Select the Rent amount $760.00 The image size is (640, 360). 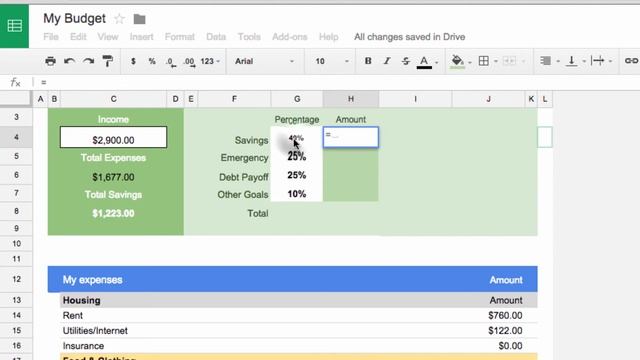(x=505, y=316)
